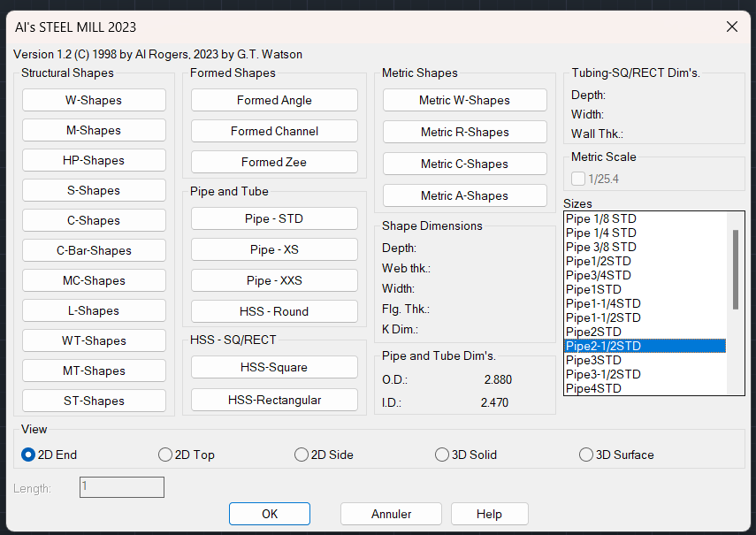
Task: Open the C-Bar-Shapes list
Action: pyautogui.click(x=94, y=250)
